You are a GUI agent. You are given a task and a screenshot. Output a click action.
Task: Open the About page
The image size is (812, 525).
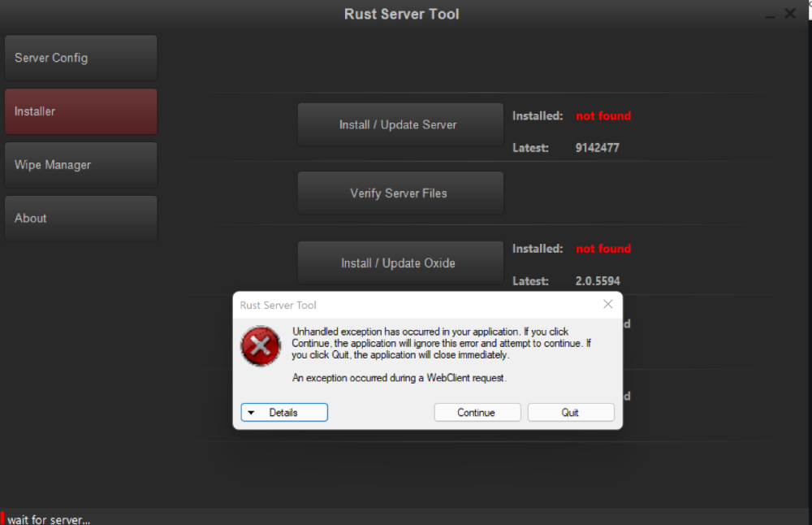pyautogui.click(x=80, y=219)
